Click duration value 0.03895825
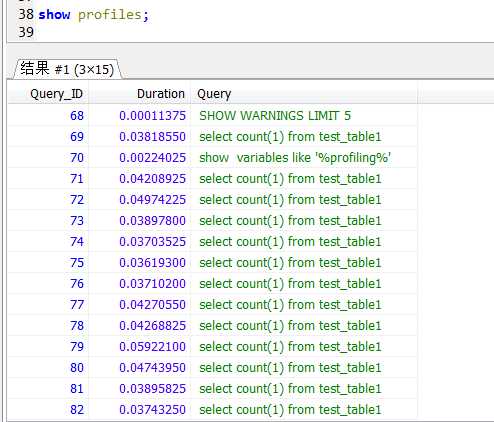 click(x=152, y=389)
